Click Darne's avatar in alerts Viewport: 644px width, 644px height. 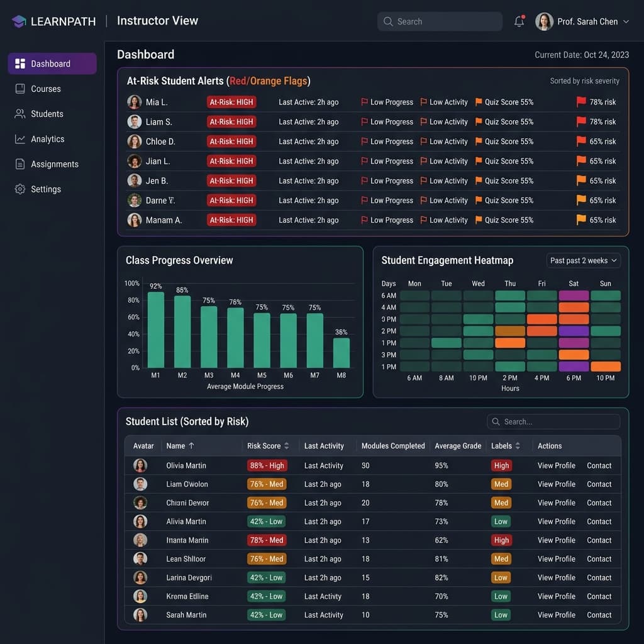(135, 201)
